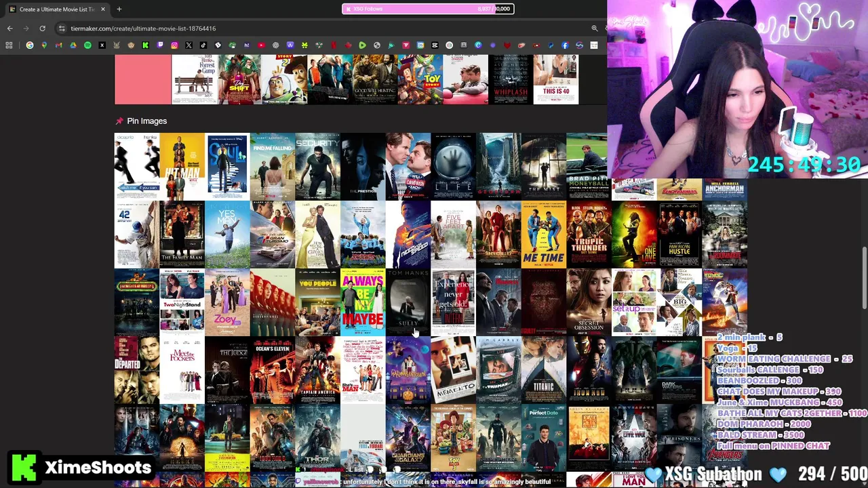Pick the You People movie poster
The width and height of the screenshot is (868, 488).
click(x=317, y=302)
